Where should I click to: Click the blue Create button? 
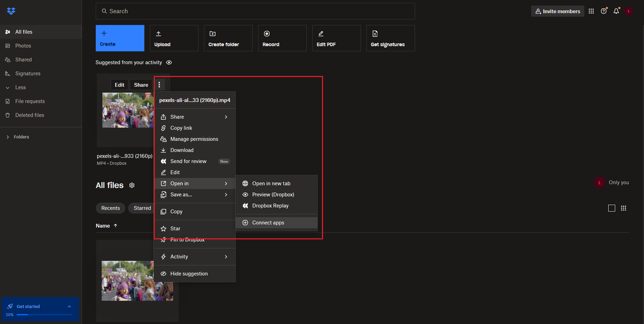tap(120, 38)
